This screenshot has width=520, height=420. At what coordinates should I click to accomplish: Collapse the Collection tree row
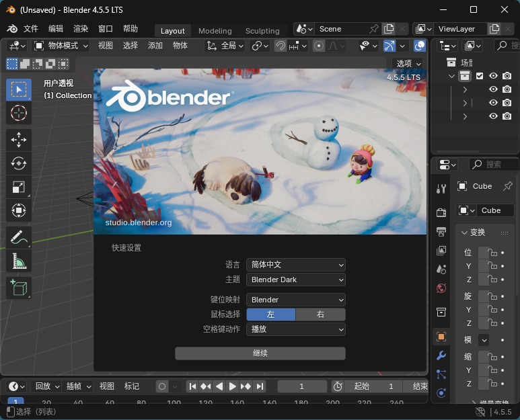click(451, 76)
